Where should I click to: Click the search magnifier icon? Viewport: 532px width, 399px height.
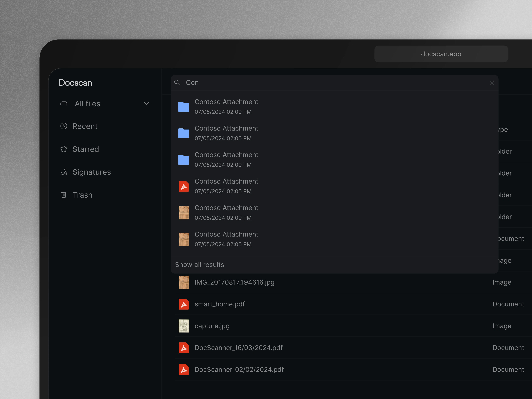click(177, 82)
